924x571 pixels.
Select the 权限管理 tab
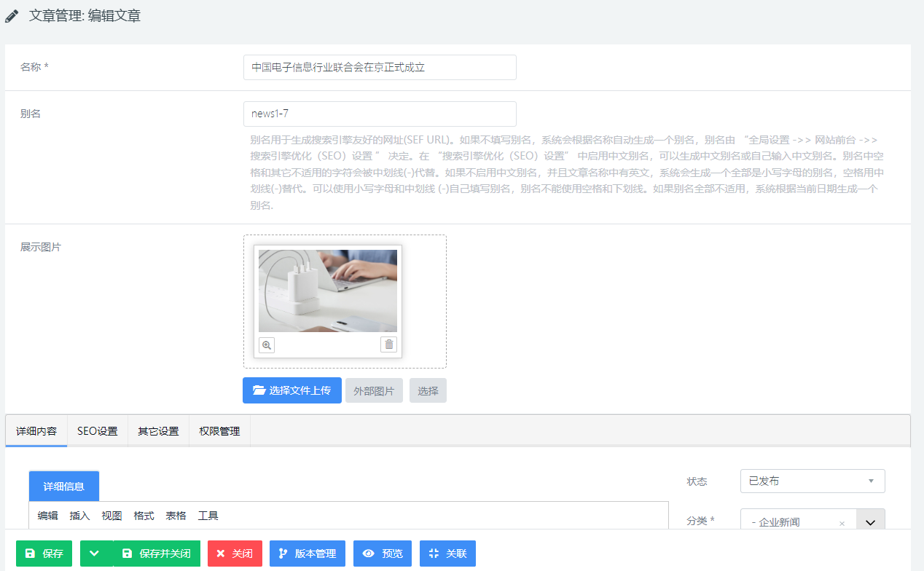[219, 431]
